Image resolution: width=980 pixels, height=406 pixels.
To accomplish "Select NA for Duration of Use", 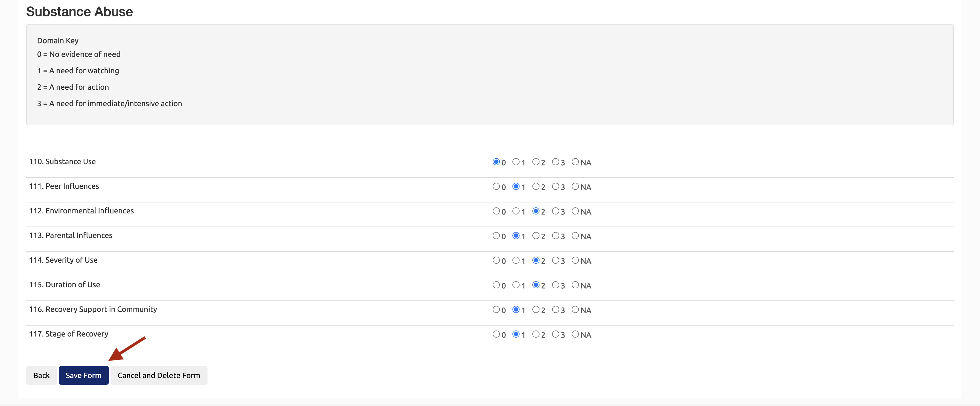I will coord(575,285).
